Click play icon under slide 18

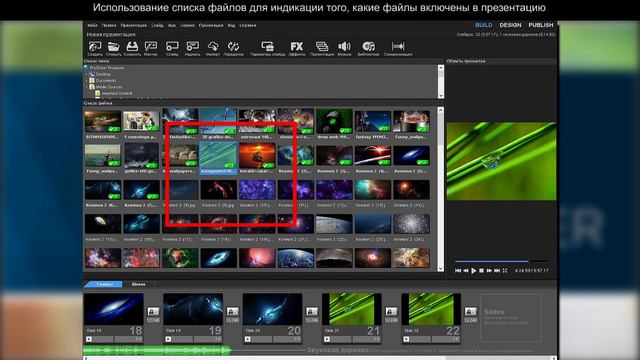point(89,339)
